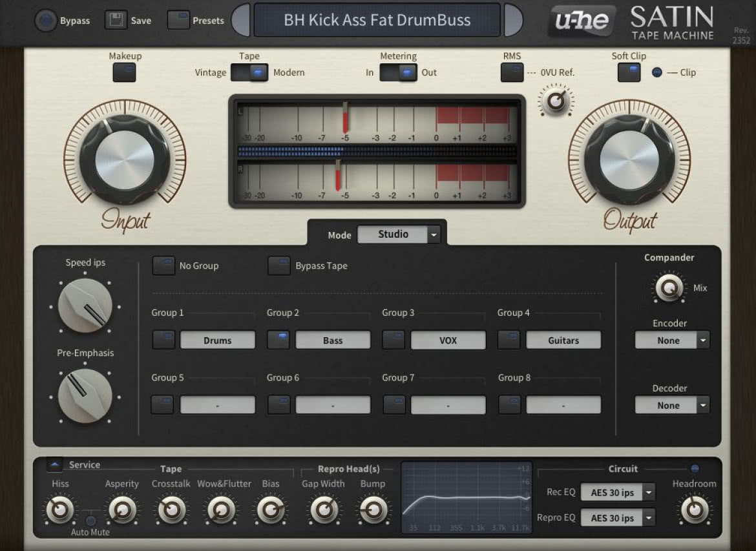Open the Compander Encoder dropdown
756x551 pixels.
(x=672, y=340)
